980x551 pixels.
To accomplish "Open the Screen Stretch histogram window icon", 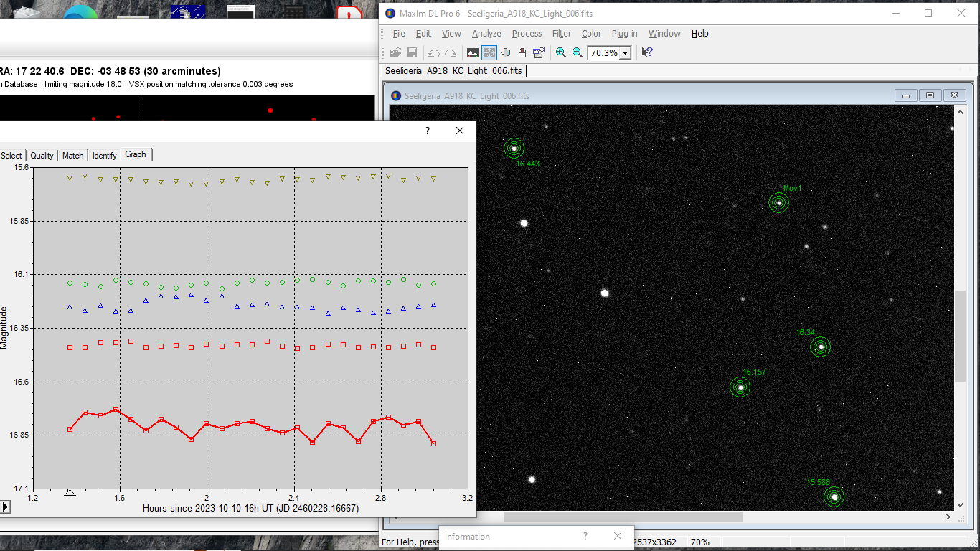I will click(473, 52).
